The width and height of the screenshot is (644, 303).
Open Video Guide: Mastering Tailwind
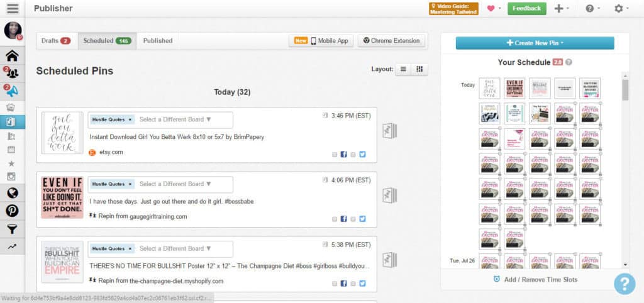pyautogui.click(x=453, y=9)
